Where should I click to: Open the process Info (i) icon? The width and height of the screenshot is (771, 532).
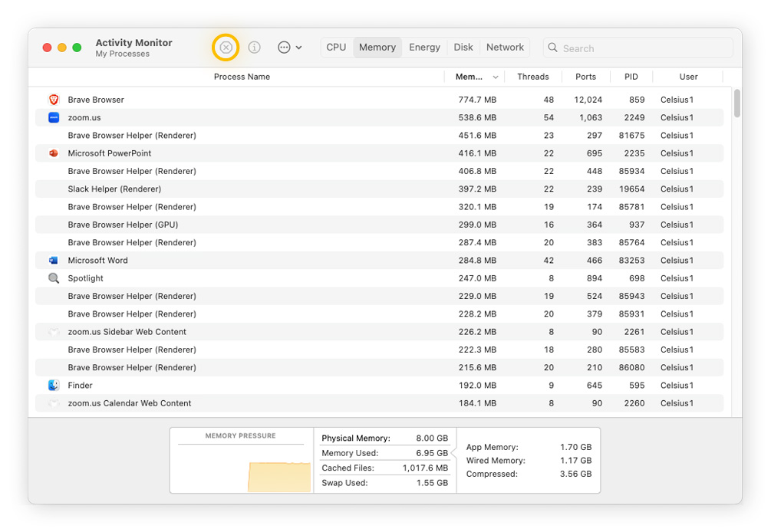coord(255,48)
